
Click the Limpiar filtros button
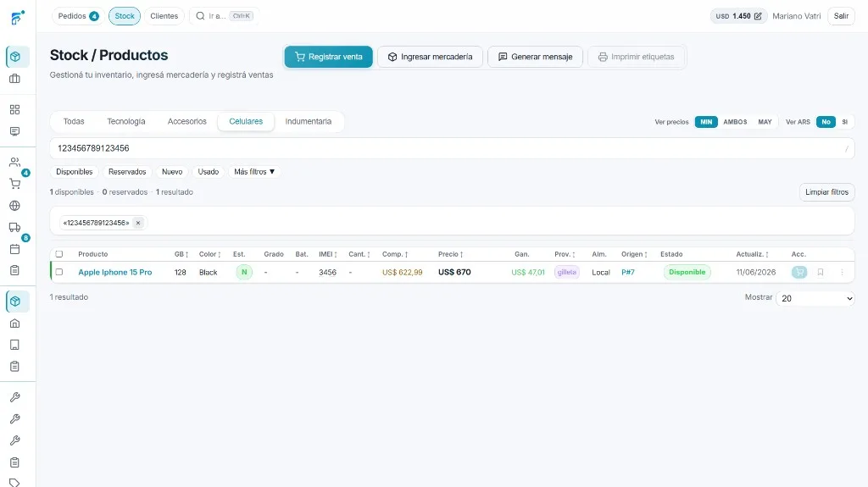point(827,192)
